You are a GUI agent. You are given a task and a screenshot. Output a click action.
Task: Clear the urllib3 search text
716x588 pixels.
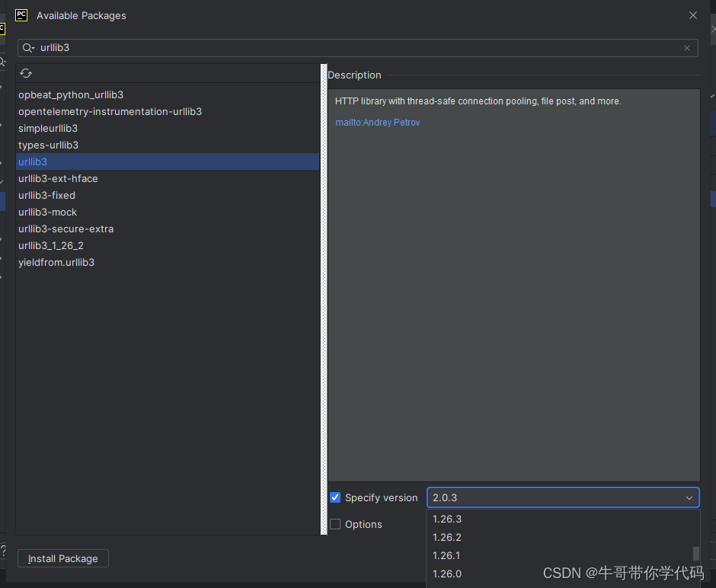687,48
